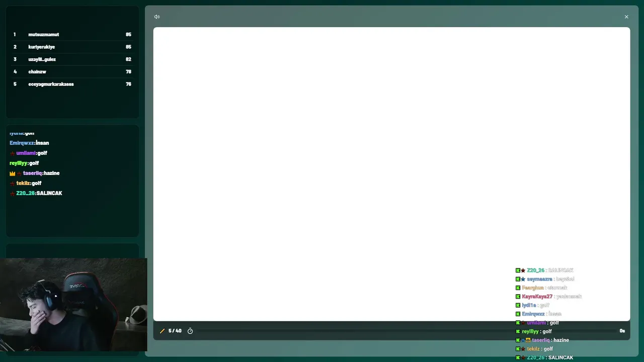Click the star badge before Z20_26 in left chat panel
Viewport: 644px width, 362px height.
coord(12,194)
